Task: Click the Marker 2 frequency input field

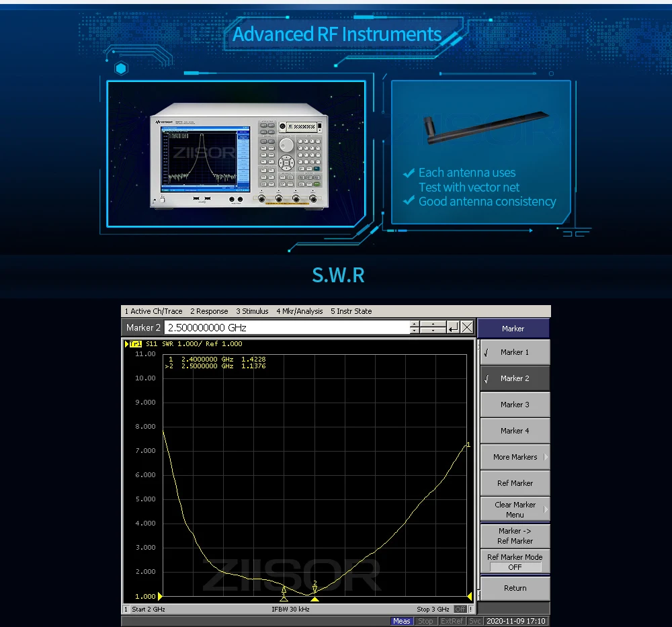Action: click(287, 328)
